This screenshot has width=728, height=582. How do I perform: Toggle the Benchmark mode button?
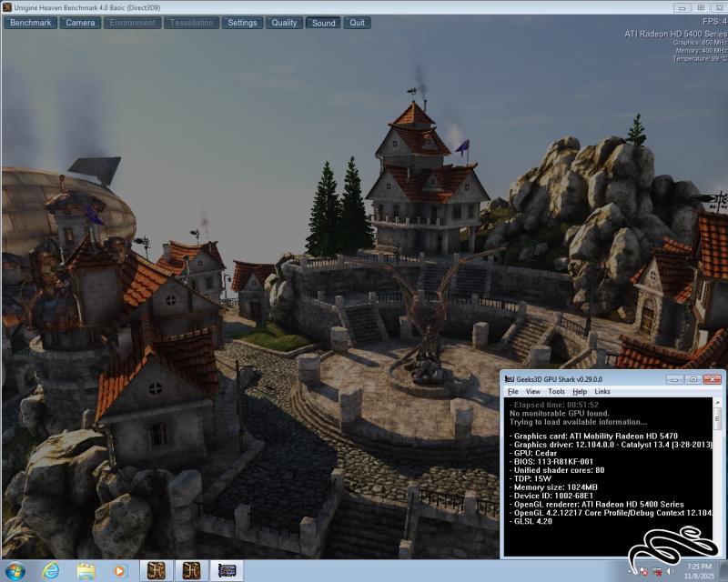point(31,23)
